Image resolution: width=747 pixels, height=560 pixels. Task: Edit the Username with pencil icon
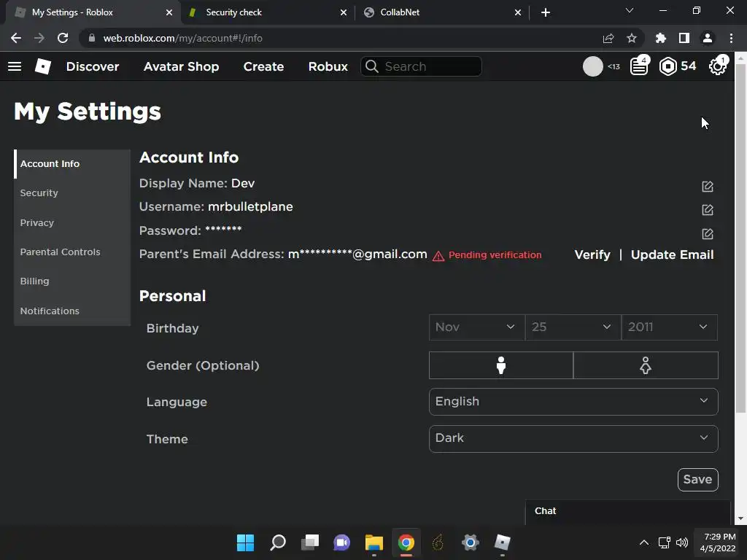point(708,209)
